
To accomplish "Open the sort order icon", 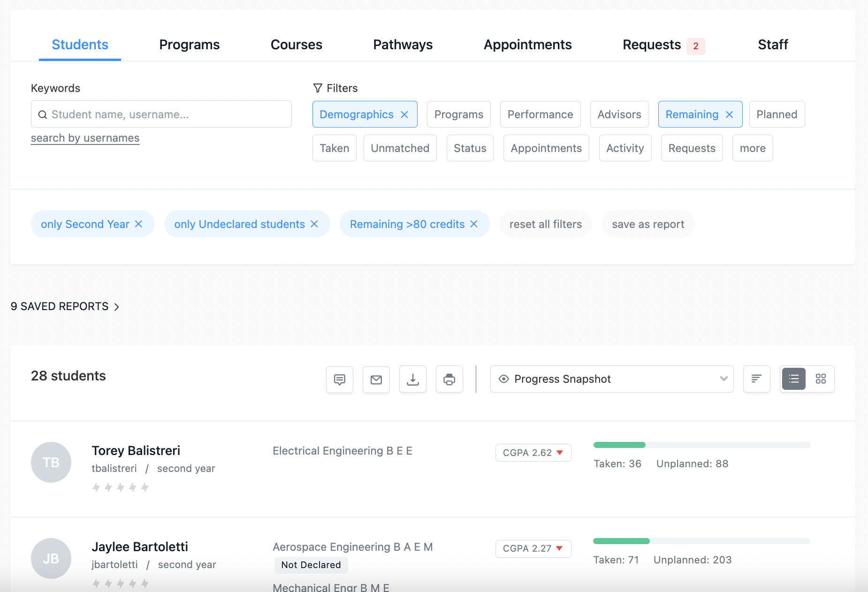I will pos(756,379).
